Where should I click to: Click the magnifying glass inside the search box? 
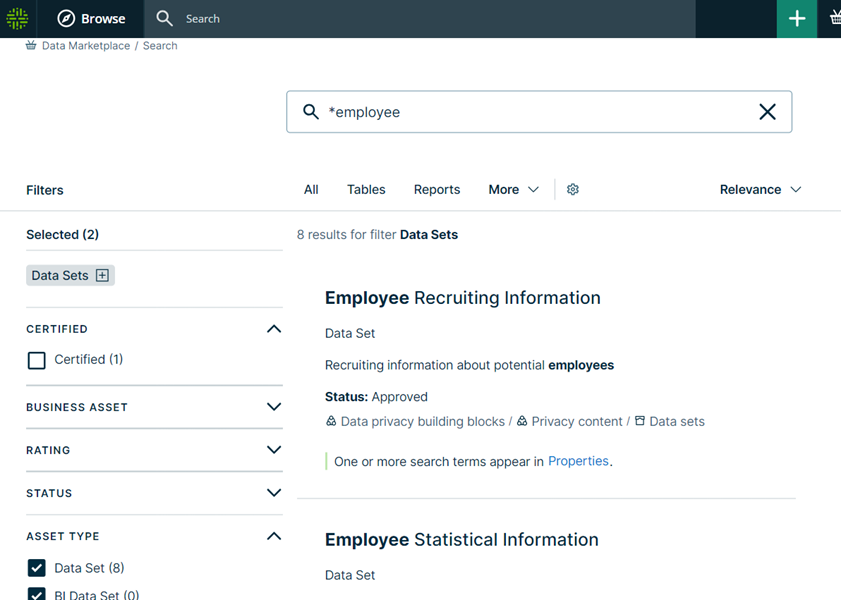pyautogui.click(x=311, y=111)
